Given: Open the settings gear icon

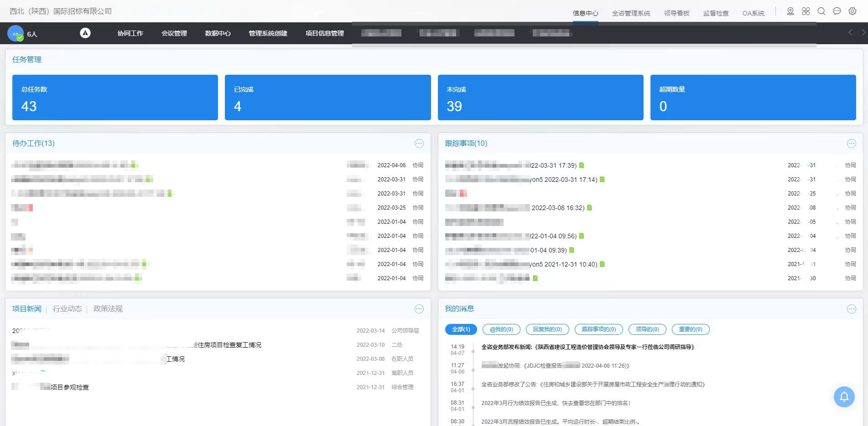Looking at the screenshot, I should pyautogui.click(x=852, y=11).
